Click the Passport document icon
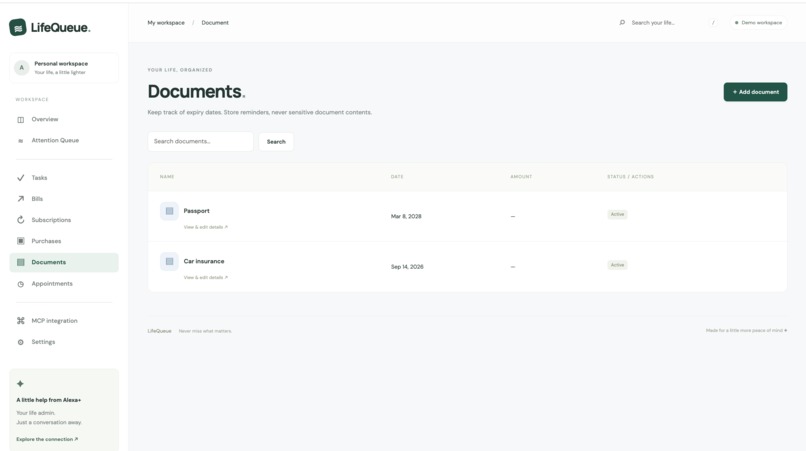 (x=169, y=211)
